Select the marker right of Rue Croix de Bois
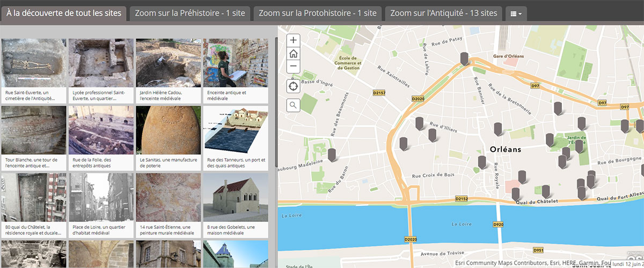Viewport: 644px width, 268px height. (482, 162)
